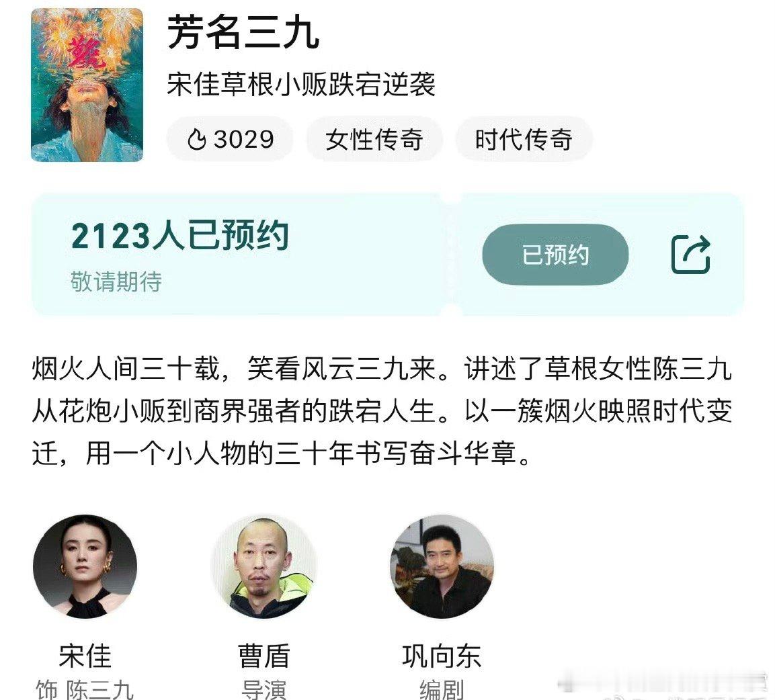Image resolution: width=775 pixels, height=700 pixels.
Task: Toggle the 已预约 reservation button
Action: [555, 255]
